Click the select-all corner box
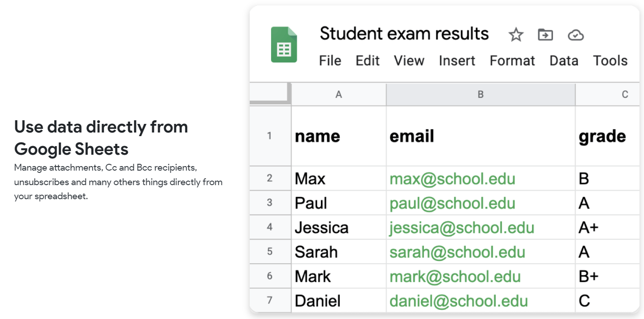Screen dimensions: 644x319 tap(270, 94)
